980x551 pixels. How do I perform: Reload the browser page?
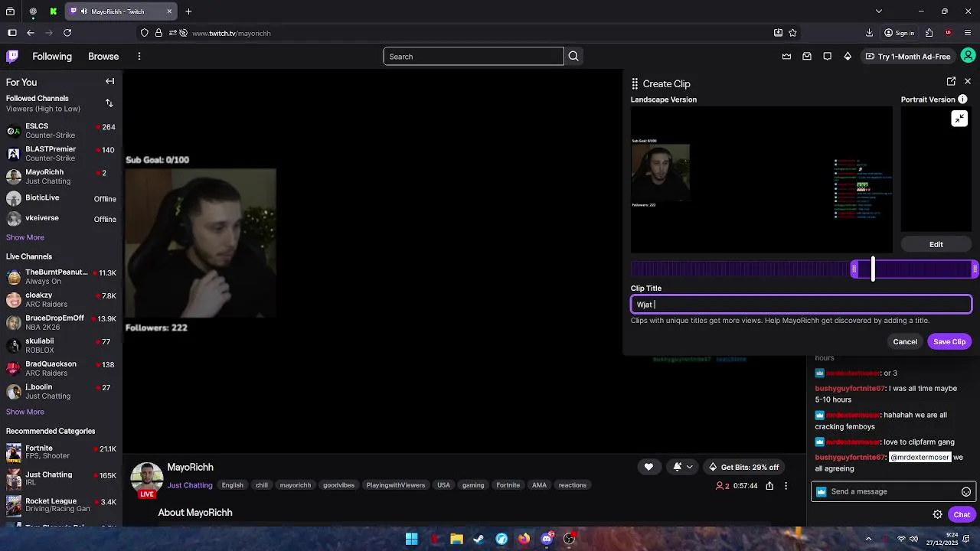[67, 33]
